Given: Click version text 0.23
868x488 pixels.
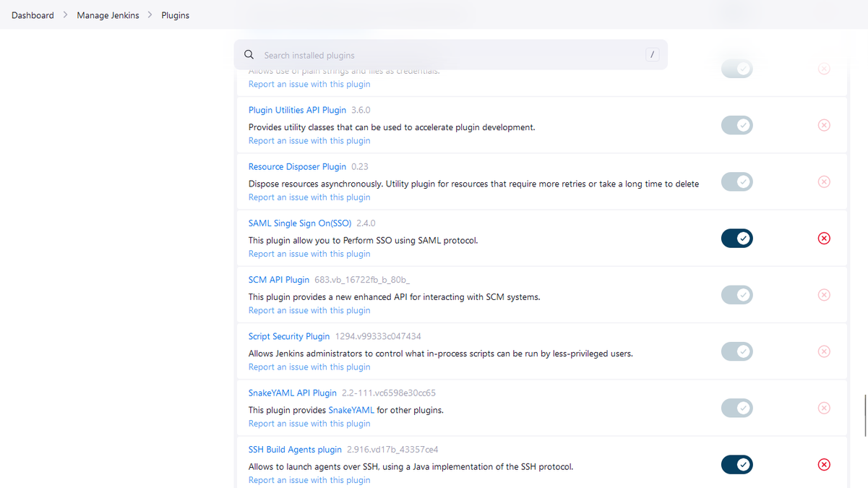Looking at the screenshot, I should pos(360,166).
